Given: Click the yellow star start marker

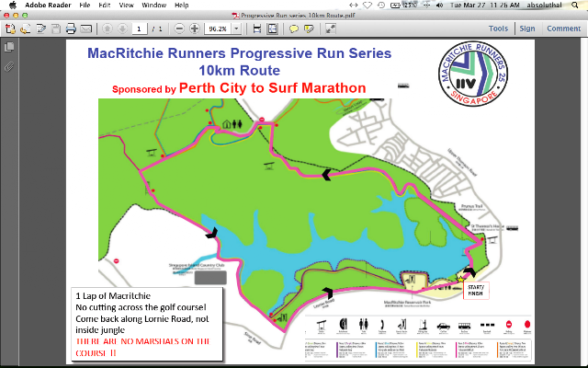Looking at the screenshot, I should click(x=460, y=280).
